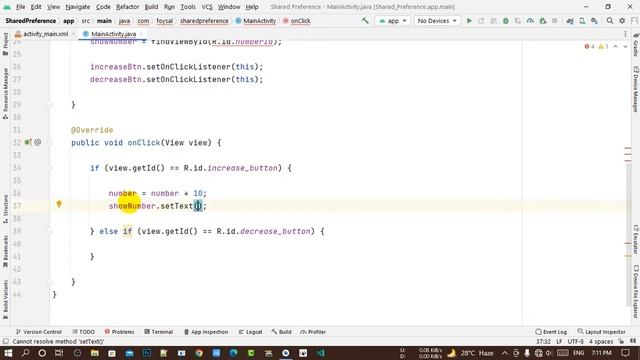Open Chrome from the Windows taskbar
The image size is (640, 360).
(199, 353)
